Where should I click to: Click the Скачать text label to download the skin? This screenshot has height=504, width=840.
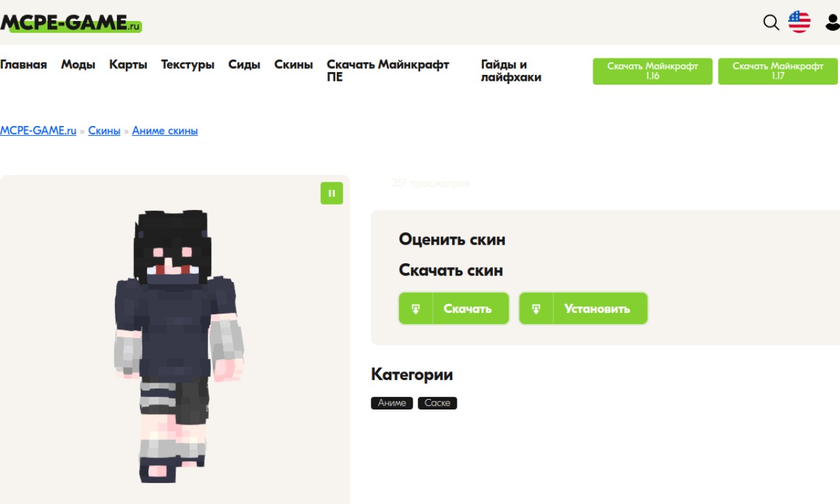467,308
